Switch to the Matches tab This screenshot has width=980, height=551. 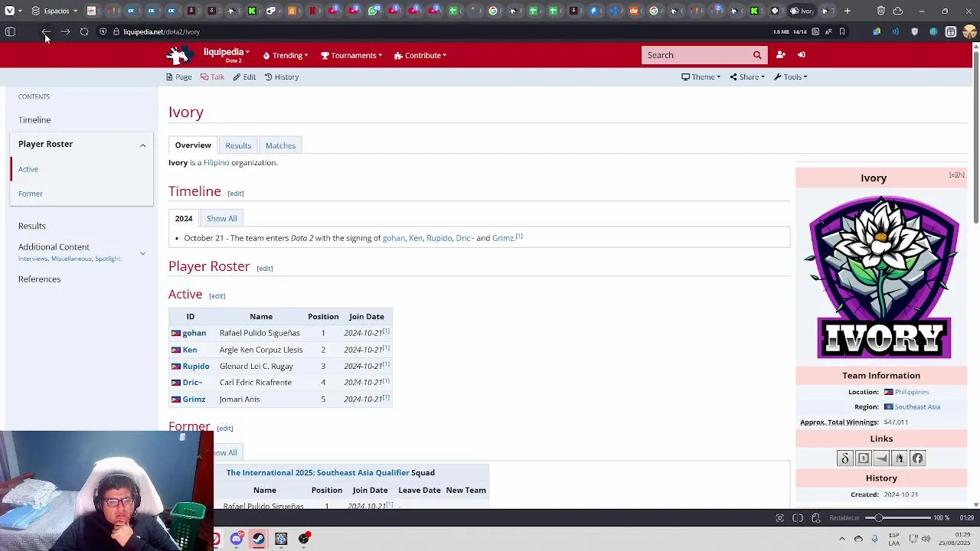click(280, 145)
